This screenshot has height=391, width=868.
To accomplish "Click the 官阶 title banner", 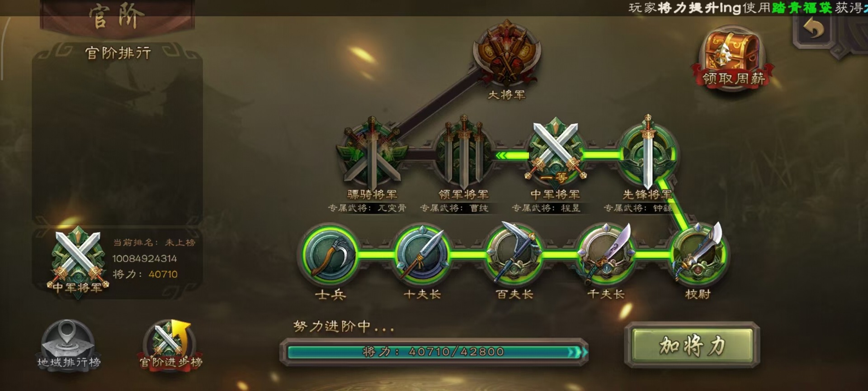I will 117,17.
